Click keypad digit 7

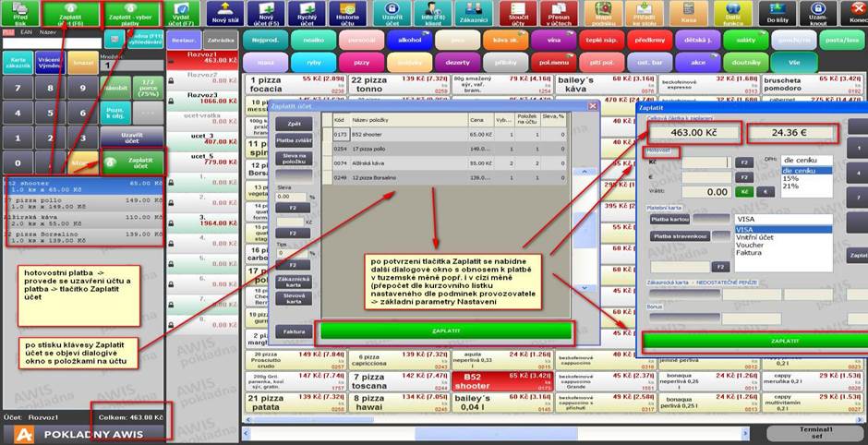coord(18,88)
